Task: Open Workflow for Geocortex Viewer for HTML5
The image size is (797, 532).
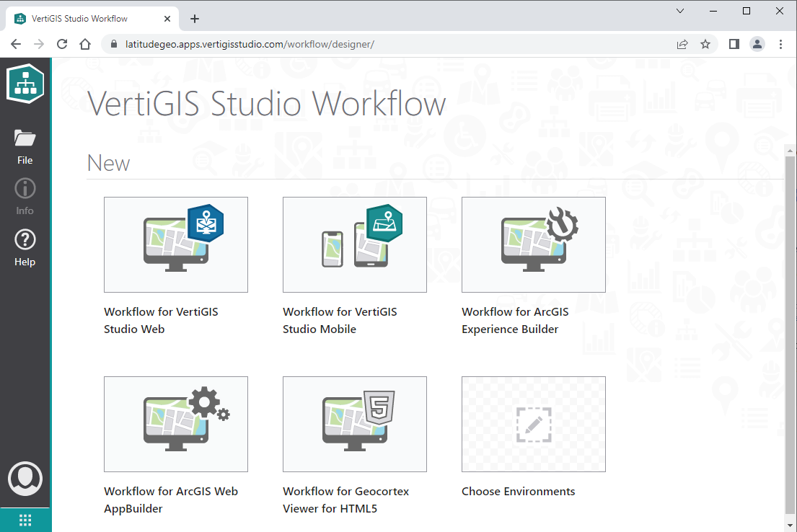Action: pos(354,424)
